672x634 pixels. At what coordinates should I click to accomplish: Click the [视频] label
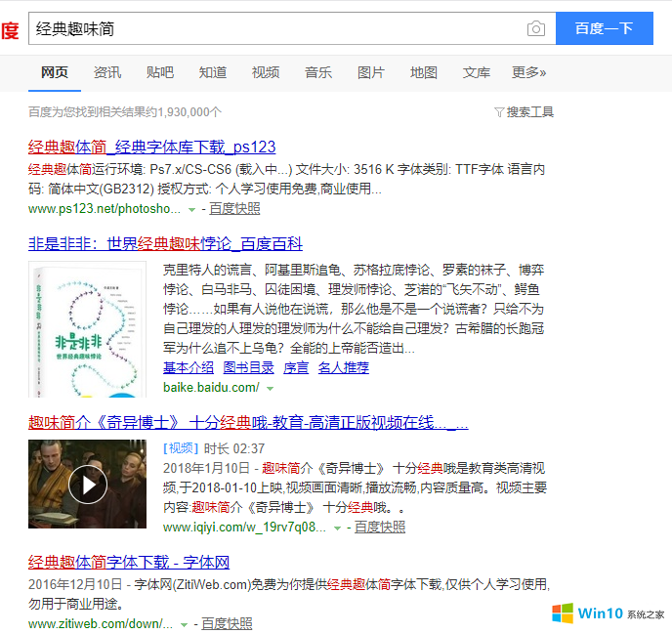pyautogui.click(x=181, y=448)
